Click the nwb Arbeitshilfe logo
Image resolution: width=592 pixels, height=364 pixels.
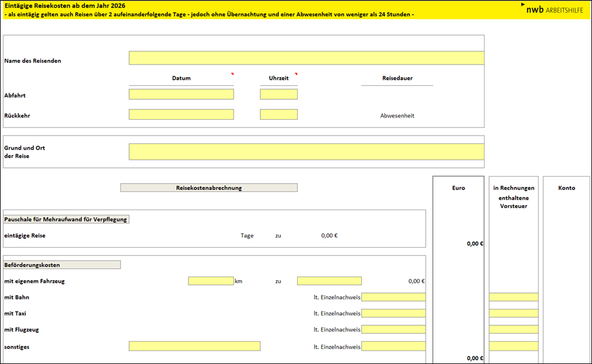pyautogui.click(x=551, y=9)
